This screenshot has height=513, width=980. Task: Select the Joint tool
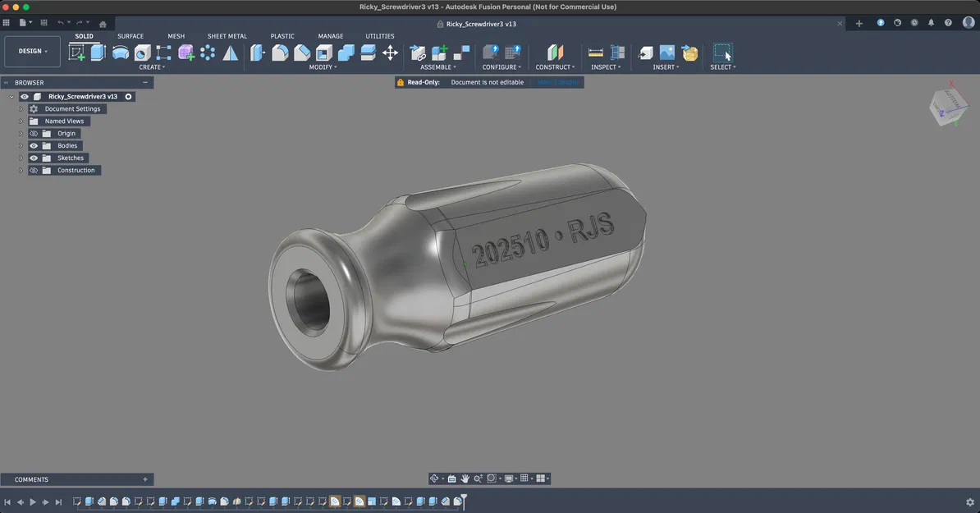[x=461, y=53]
